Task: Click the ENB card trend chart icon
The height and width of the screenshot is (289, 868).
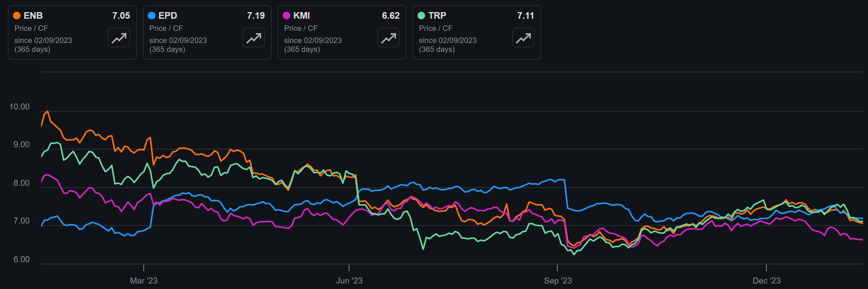Action: (119, 38)
